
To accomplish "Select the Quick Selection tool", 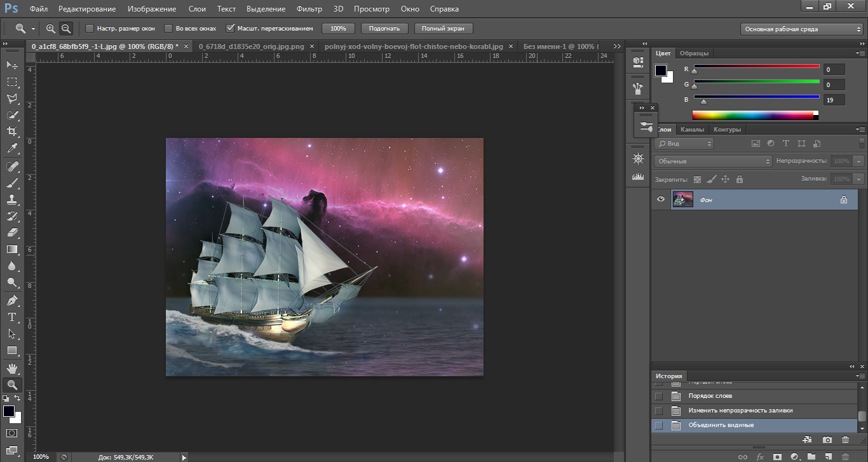I will point(12,115).
